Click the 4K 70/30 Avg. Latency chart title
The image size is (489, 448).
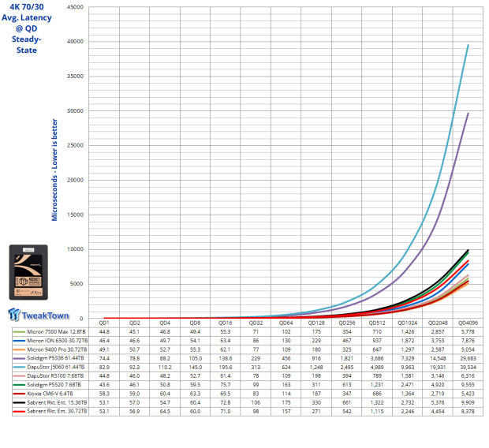pyautogui.click(x=27, y=28)
